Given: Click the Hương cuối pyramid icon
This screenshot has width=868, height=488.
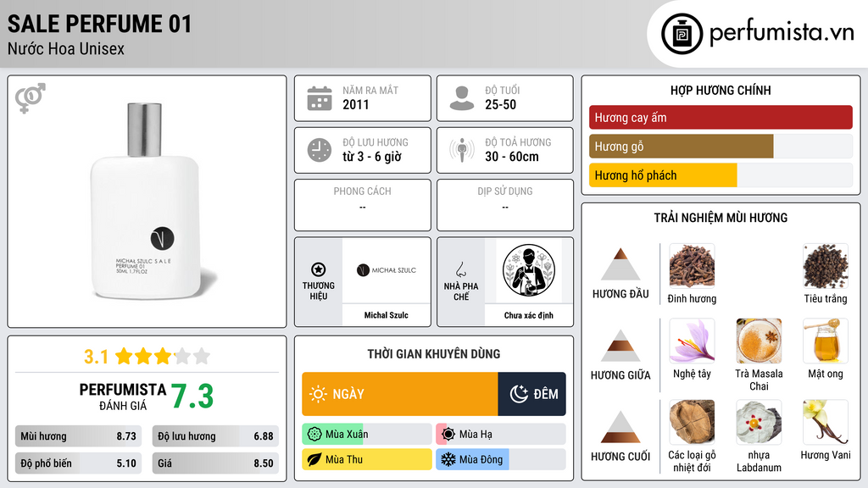Looking at the screenshot, I should (x=620, y=427).
